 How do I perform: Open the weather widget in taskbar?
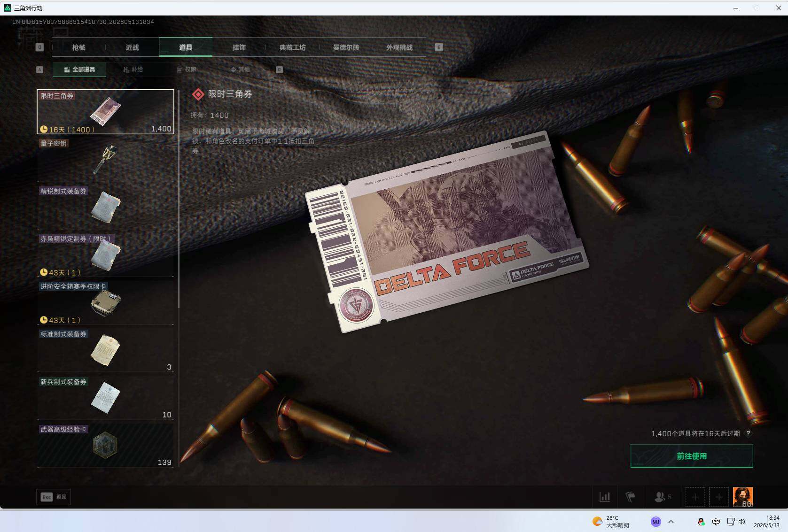coord(611,521)
